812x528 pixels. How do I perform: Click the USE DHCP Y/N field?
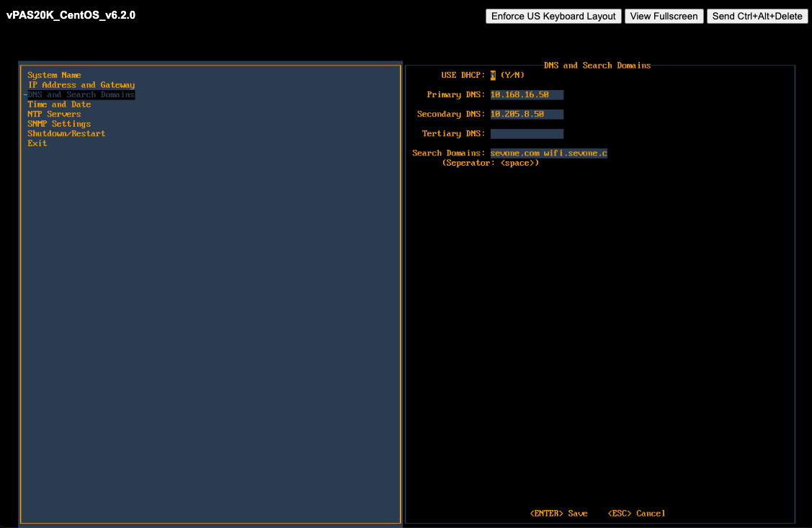(493, 76)
